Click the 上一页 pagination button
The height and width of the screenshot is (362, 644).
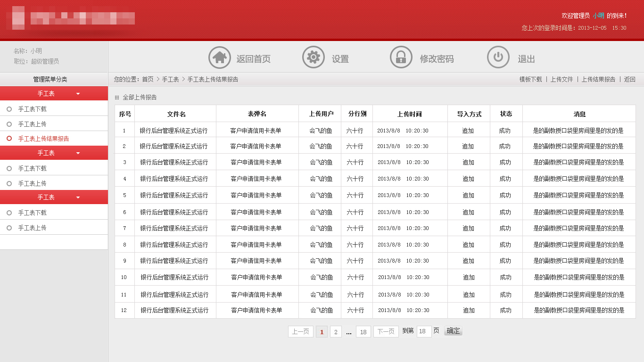(x=301, y=332)
